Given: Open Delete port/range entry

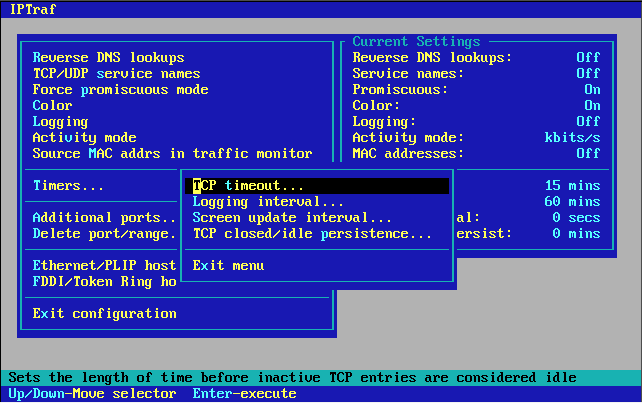Looking at the screenshot, I should tap(104, 234).
